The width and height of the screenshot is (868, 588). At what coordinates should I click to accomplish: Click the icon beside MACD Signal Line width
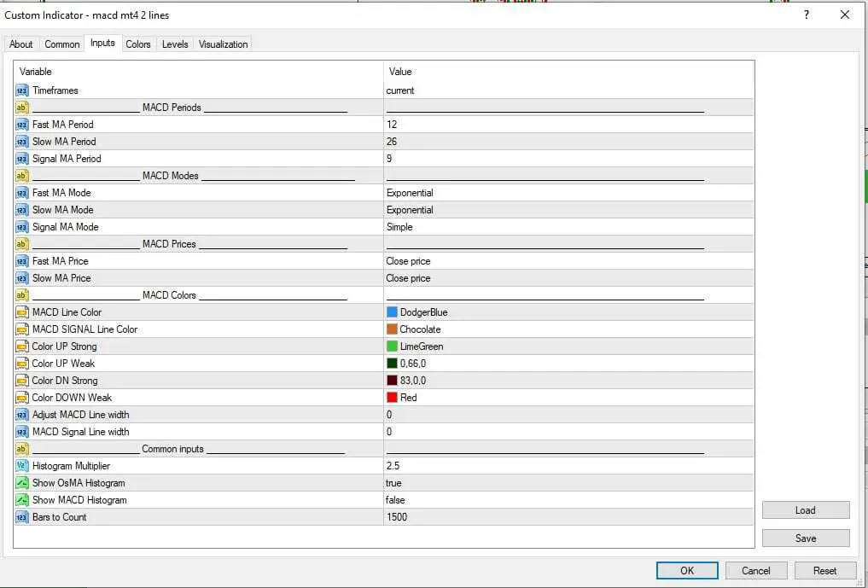pyautogui.click(x=21, y=432)
